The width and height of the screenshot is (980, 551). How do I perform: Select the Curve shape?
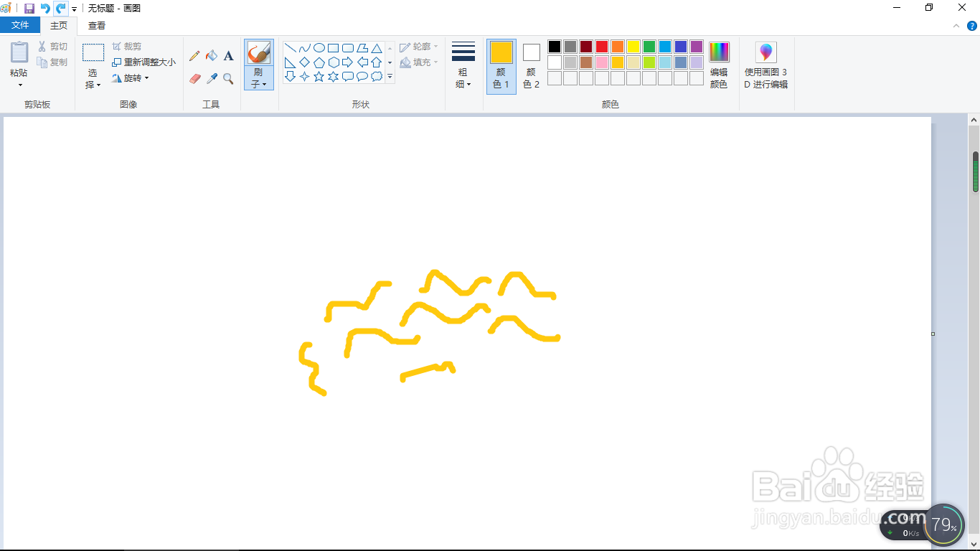click(305, 48)
